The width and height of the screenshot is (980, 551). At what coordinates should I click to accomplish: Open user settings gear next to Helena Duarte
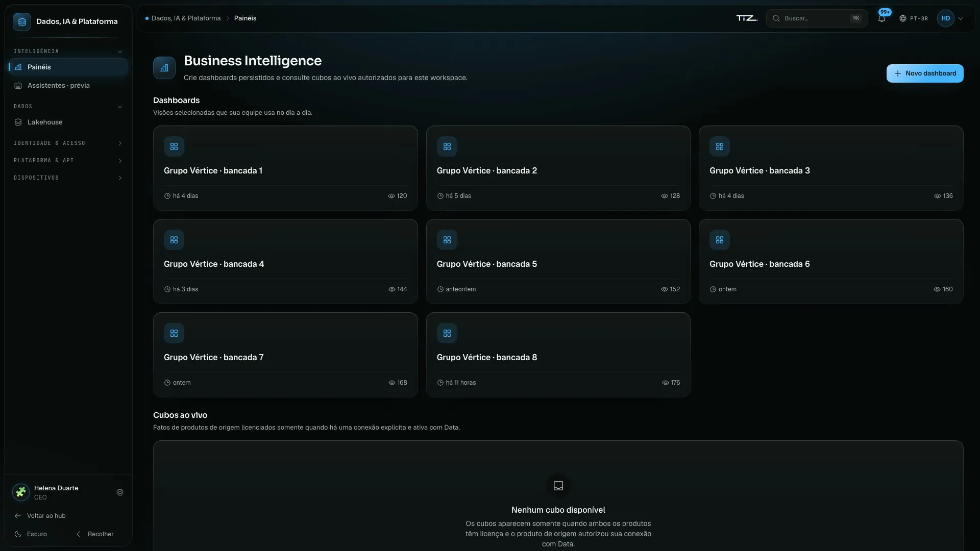pyautogui.click(x=120, y=493)
